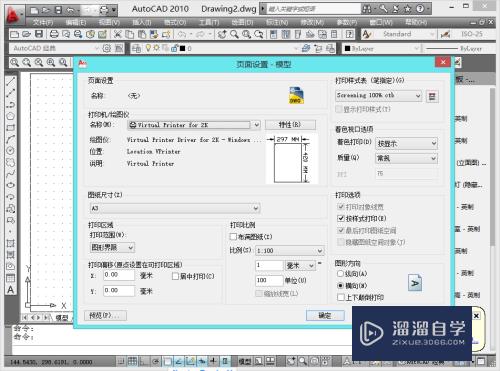
Task: Toggle the 按样式打印 plot with styles checkbox
Action: pyautogui.click(x=341, y=218)
